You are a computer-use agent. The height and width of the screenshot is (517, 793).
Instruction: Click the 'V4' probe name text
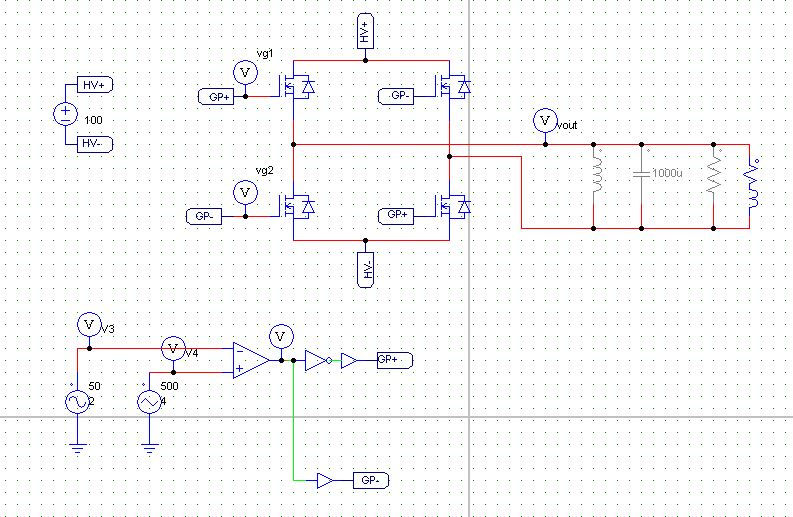[192, 354]
